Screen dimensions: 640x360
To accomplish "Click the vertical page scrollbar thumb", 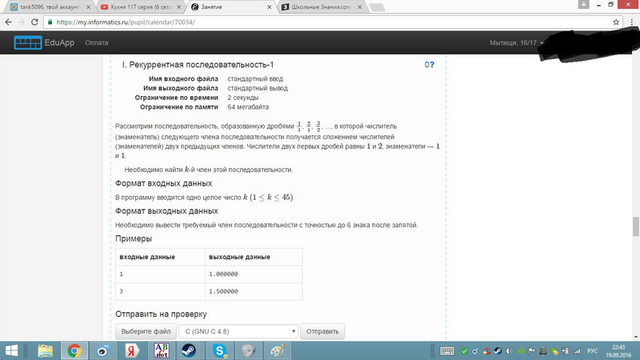I will pos(636,227).
